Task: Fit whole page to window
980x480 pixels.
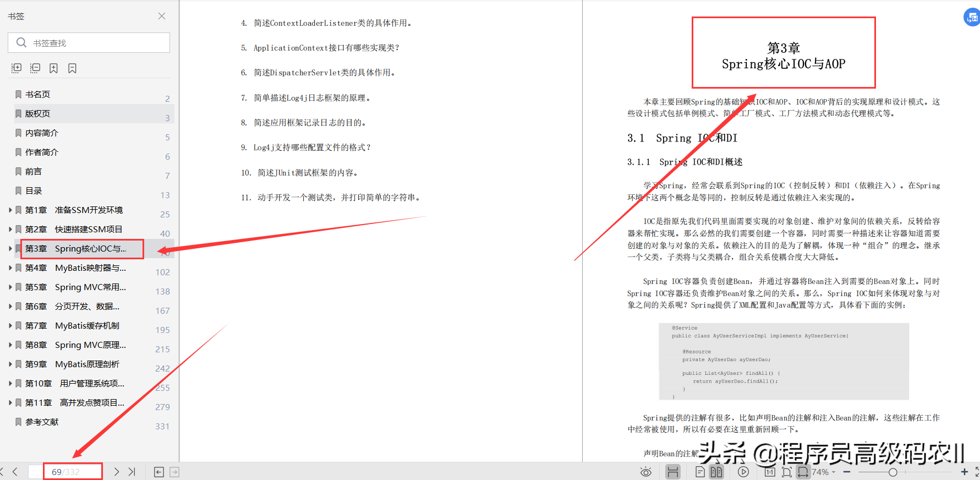Action: click(786, 472)
